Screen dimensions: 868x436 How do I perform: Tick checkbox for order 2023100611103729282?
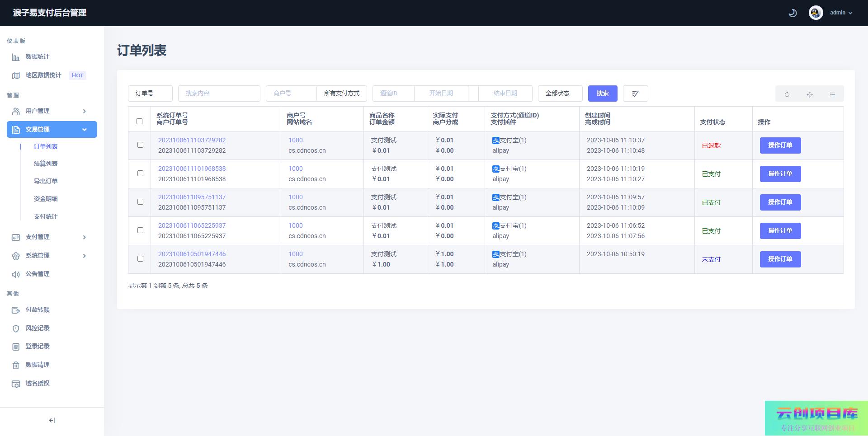click(x=140, y=145)
